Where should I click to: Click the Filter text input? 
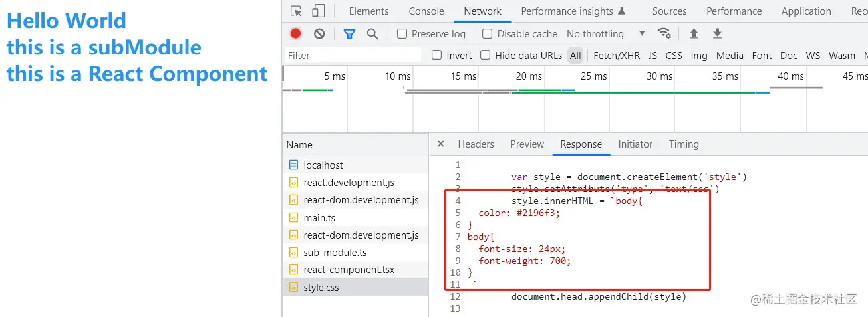353,55
